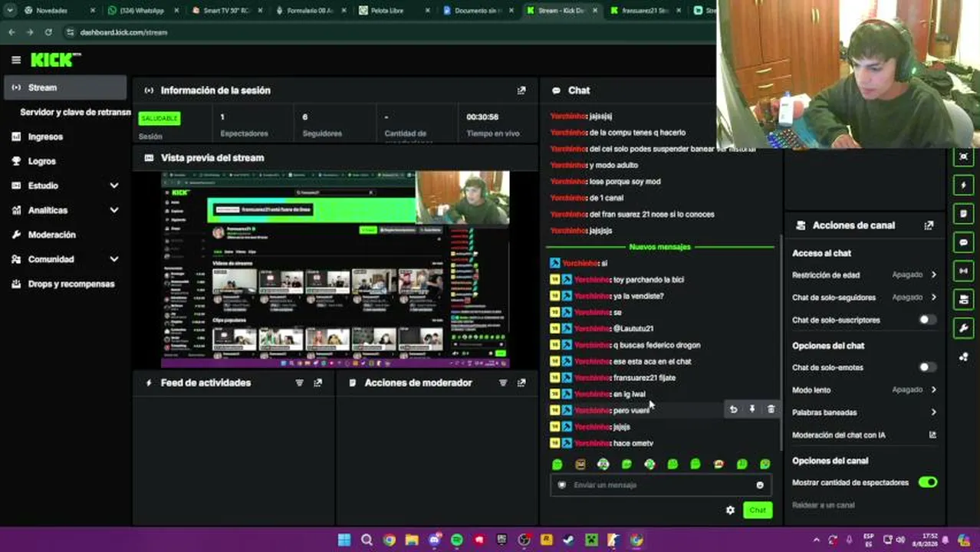Delete the 'pero vuení' chat message
The image size is (980, 552).
point(771,409)
